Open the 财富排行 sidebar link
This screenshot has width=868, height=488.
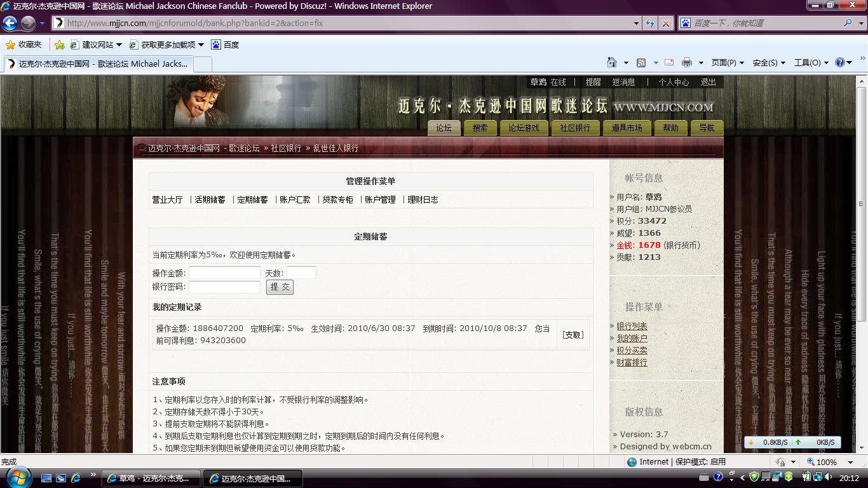(x=632, y=362)
